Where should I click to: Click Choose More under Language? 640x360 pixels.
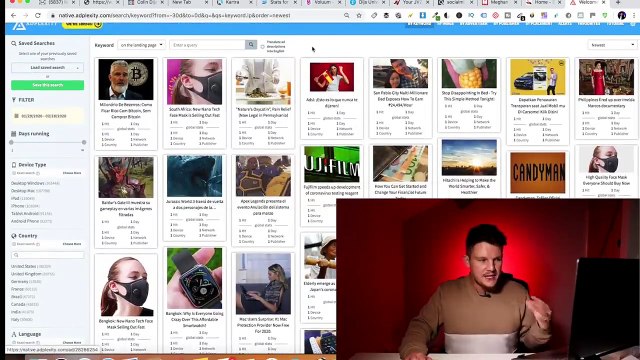(72, 342)
